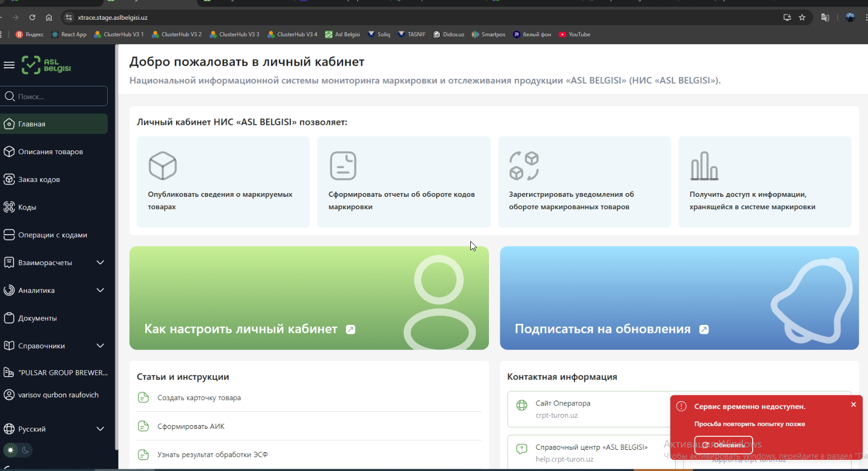
Task: Select the PULSAR GROUP BREWER organization
Action: (54, 372)
